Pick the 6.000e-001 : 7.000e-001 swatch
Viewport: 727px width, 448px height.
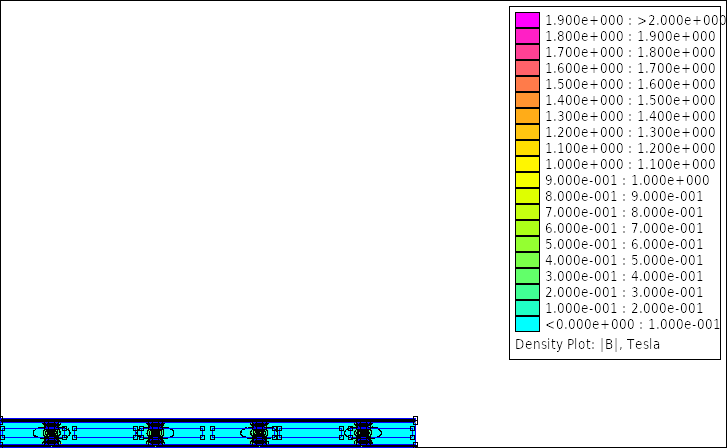click(527, 228)
